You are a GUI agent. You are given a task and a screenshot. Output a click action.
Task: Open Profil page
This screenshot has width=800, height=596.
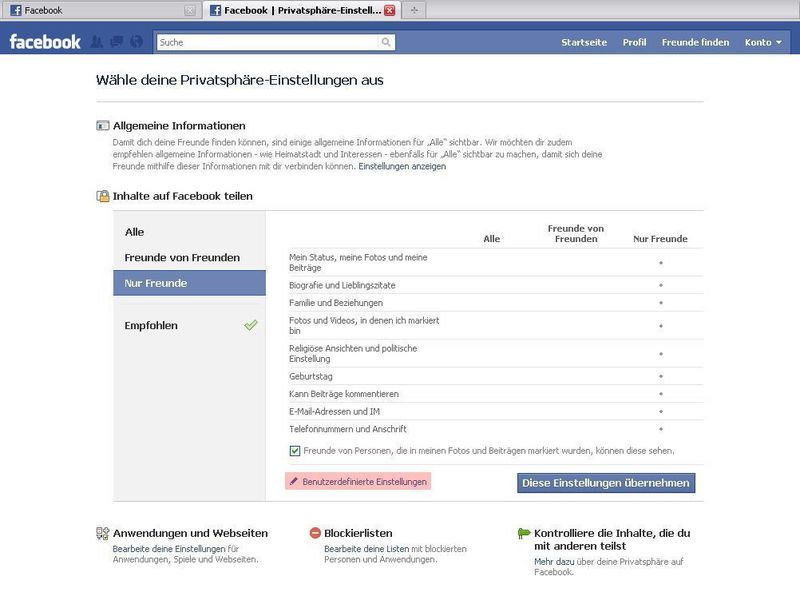tap(634, 42)
